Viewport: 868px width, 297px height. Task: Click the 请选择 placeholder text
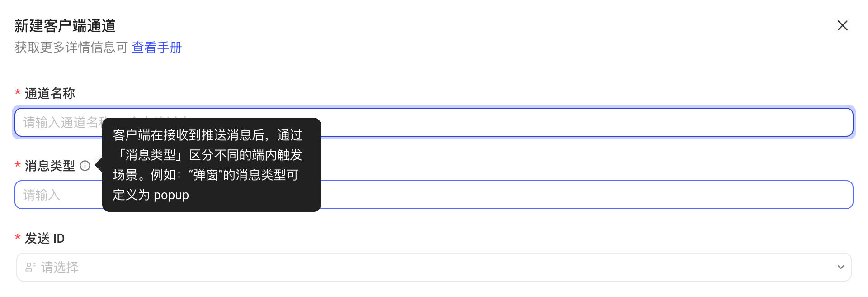pos(60,267)
